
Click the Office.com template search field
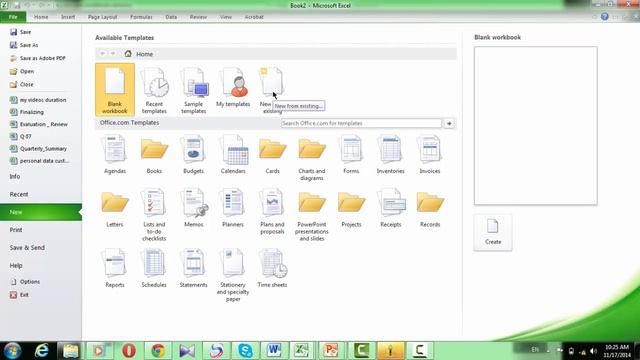(x=361, y=123)
